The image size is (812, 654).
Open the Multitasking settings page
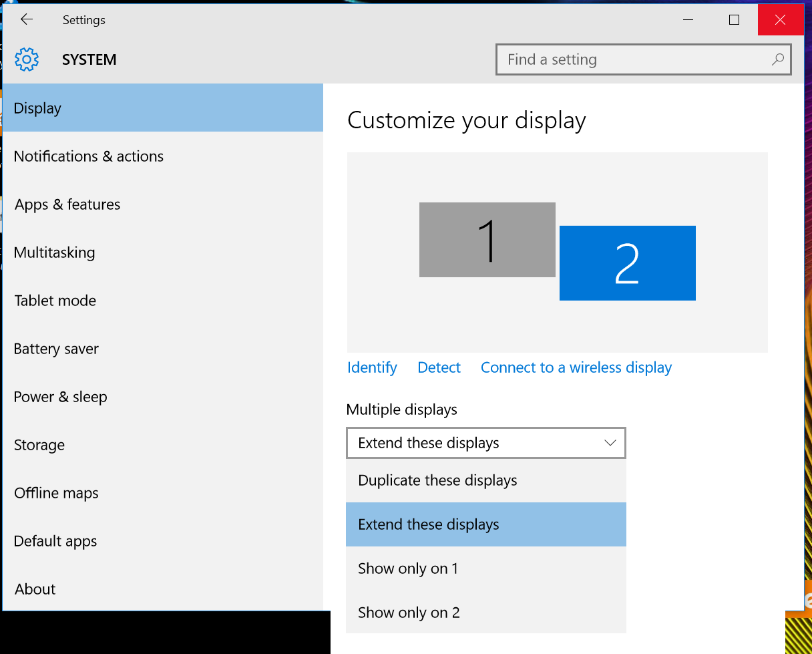click(55, 253)
